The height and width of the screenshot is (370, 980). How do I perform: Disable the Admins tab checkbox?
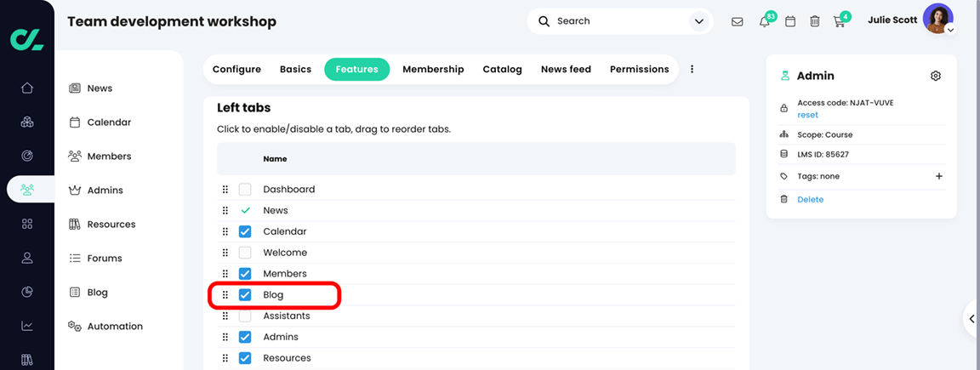[x=245, y=337]
